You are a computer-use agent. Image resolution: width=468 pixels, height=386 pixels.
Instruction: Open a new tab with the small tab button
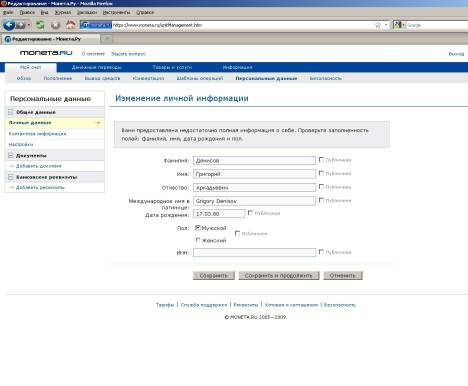107,39
